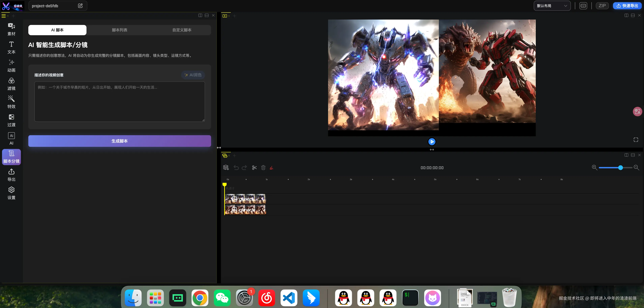Click the video idea description text area
The image size is (644, 308).
(x=120, y=102)
